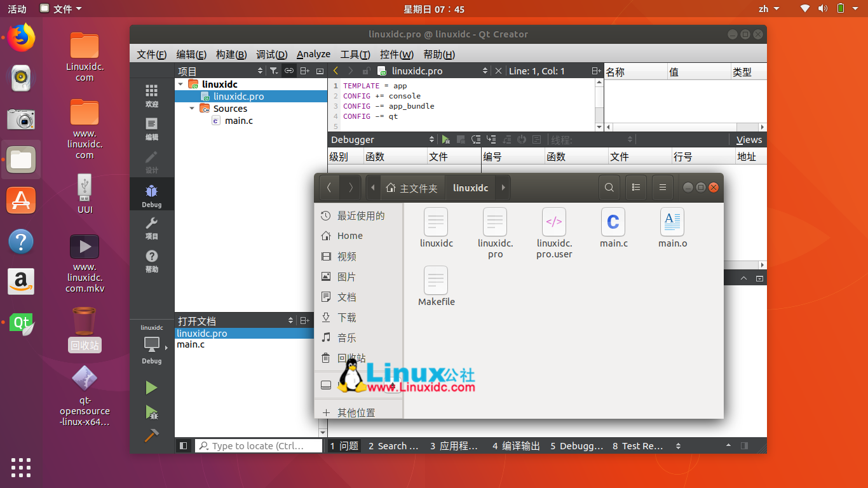The image size is (868, 488).
Task: Open Ubuntu Software from the dock
Action: coord(21,200)
